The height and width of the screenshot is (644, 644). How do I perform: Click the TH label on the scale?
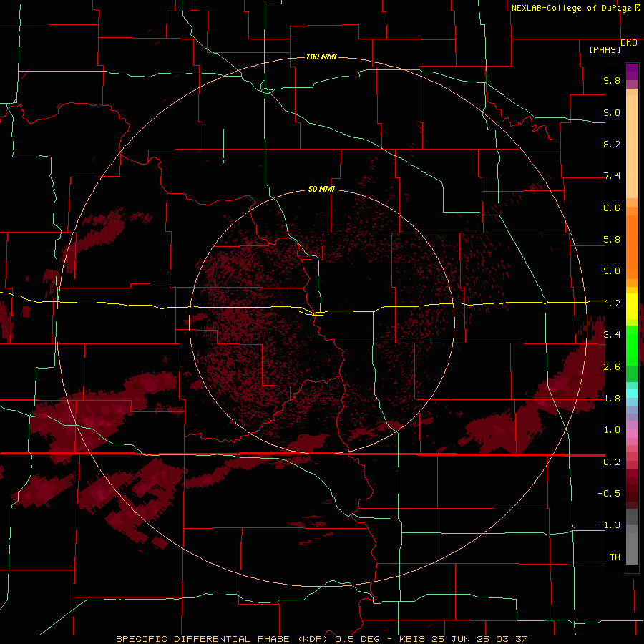615,557
